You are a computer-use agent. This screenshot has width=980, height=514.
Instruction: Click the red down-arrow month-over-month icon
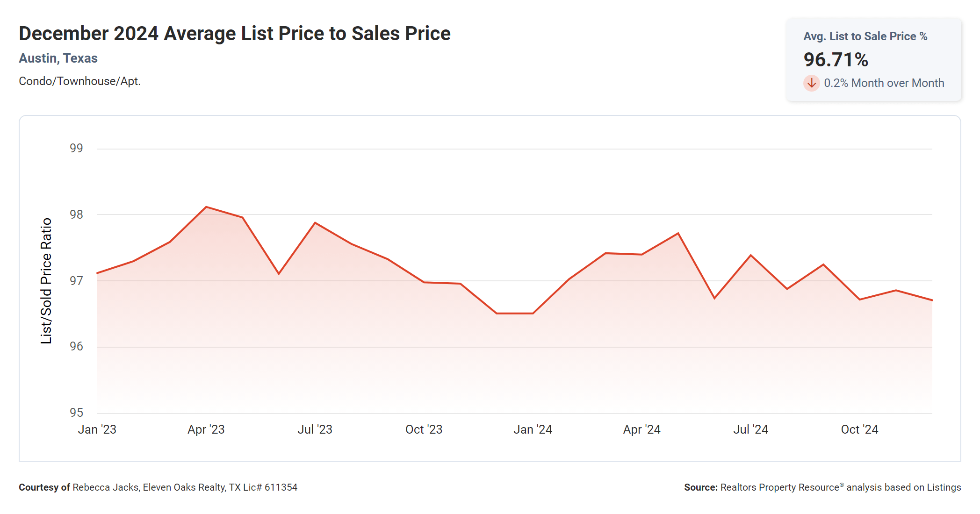click(x=812, y=83)
